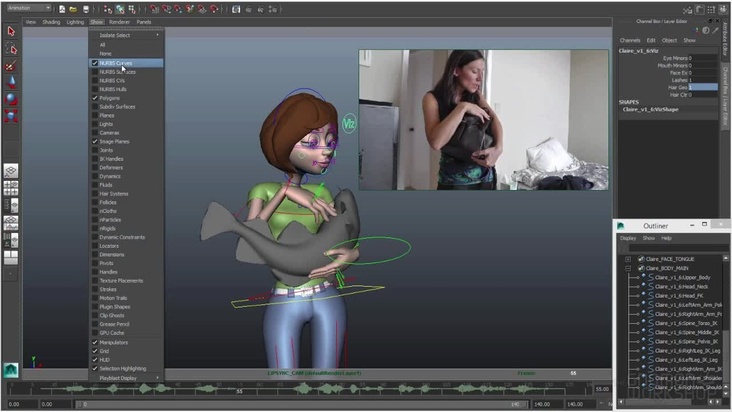Image resolution: width=732 pixels, height=412 pixels.
Task: Select Claire_v1_6:Head_Neck in the Outliner
Action: click(678, 286)
